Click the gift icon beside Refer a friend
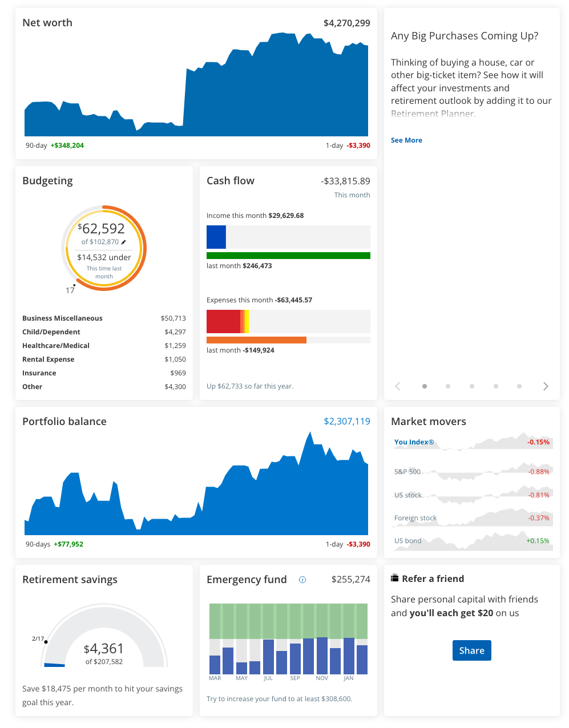569x728 pixels. coord(394,577)
